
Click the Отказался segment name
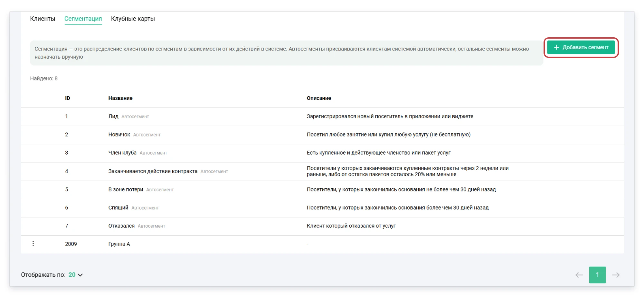coord(121,226)
